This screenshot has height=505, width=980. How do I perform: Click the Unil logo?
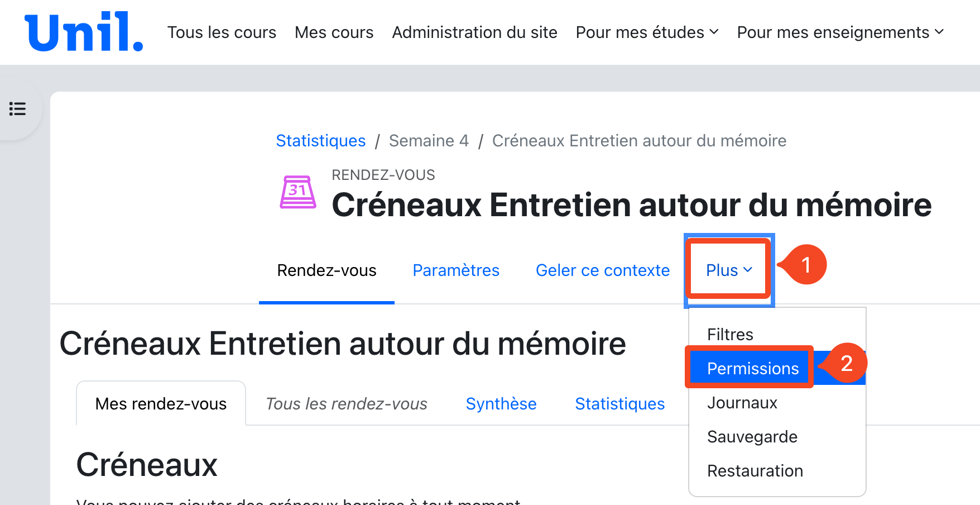click(x=84, y=32)
